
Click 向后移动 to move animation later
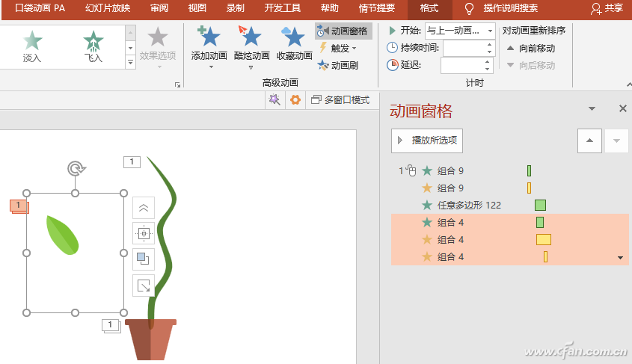click(x=531, y=65)
